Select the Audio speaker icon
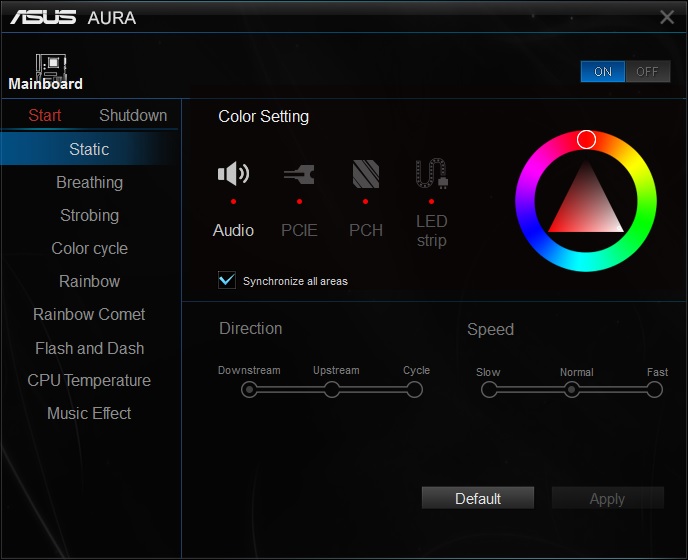688x560 pixels. pos(233,173)
